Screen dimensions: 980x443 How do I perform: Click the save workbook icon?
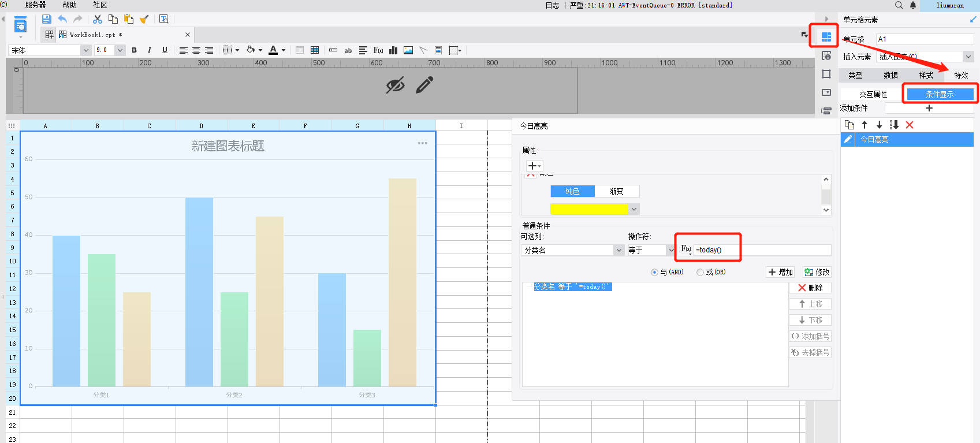point(47,19)
